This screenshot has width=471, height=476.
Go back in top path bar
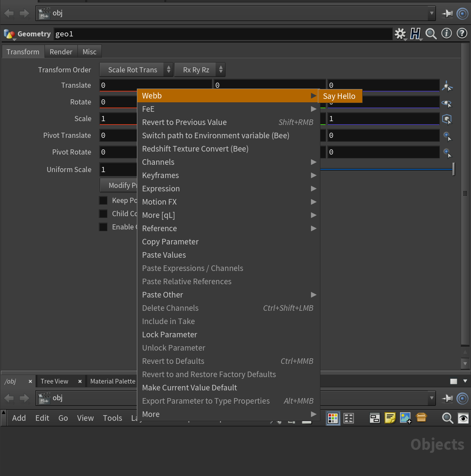9,13
